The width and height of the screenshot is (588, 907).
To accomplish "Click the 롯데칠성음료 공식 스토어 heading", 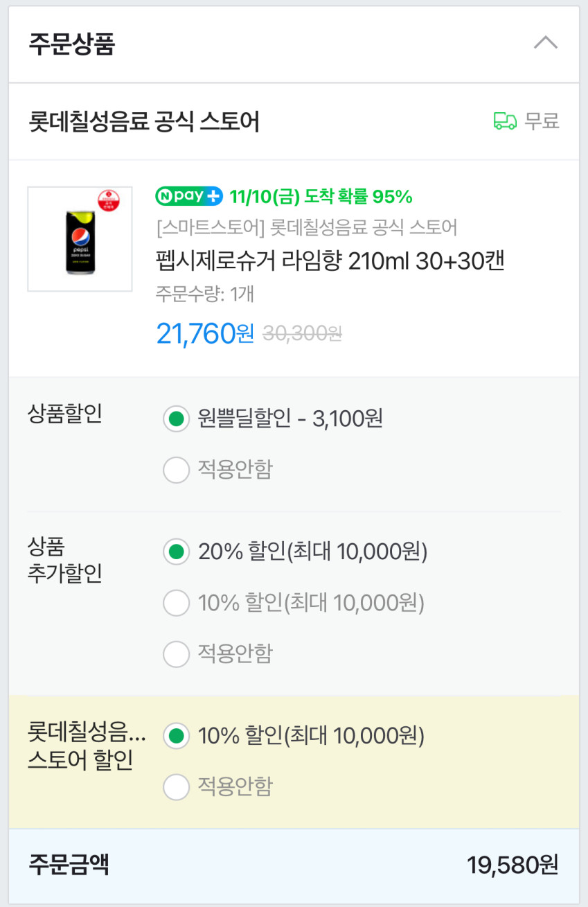I will 144,123.
